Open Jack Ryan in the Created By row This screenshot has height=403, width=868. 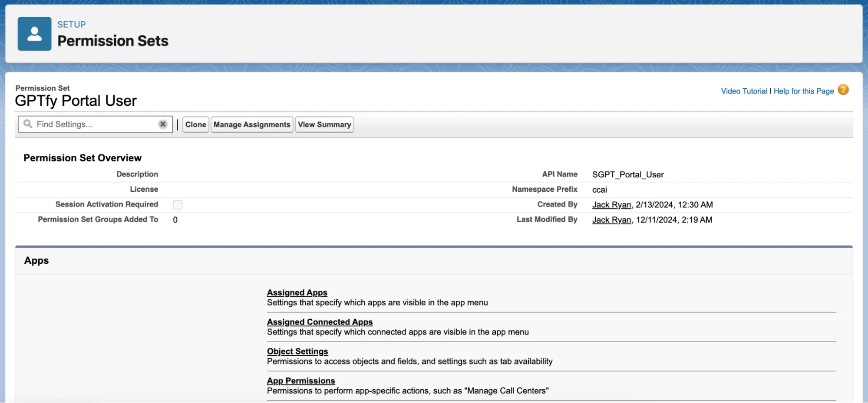coord(611,205)
